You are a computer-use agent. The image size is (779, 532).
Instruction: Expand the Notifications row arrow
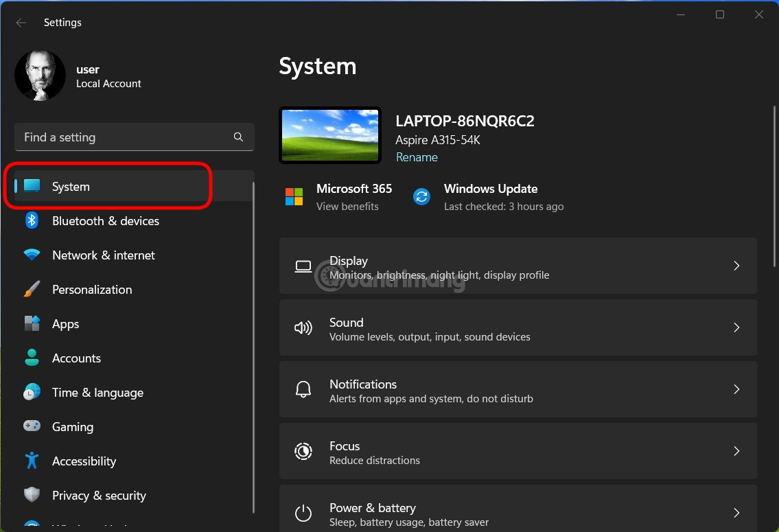click(x=736, y=389)
